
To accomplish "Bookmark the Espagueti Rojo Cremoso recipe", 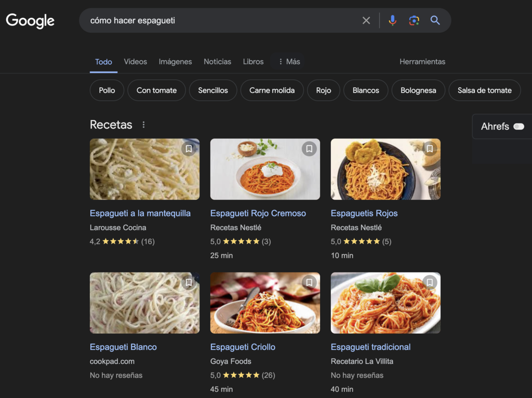I will tap(309, 148).
